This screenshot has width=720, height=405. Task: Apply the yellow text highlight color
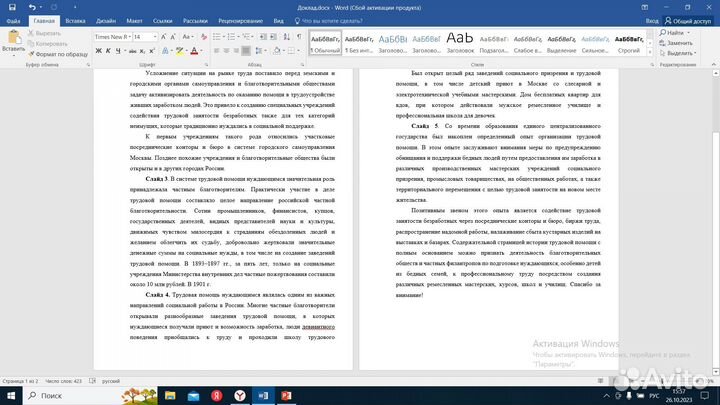click(x=180, y=51)
